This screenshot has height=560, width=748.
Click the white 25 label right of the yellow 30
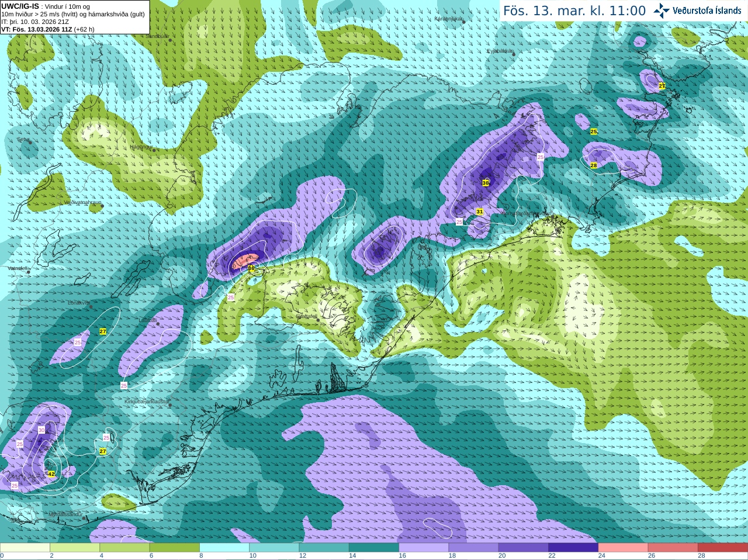click(x=541, y=157)
